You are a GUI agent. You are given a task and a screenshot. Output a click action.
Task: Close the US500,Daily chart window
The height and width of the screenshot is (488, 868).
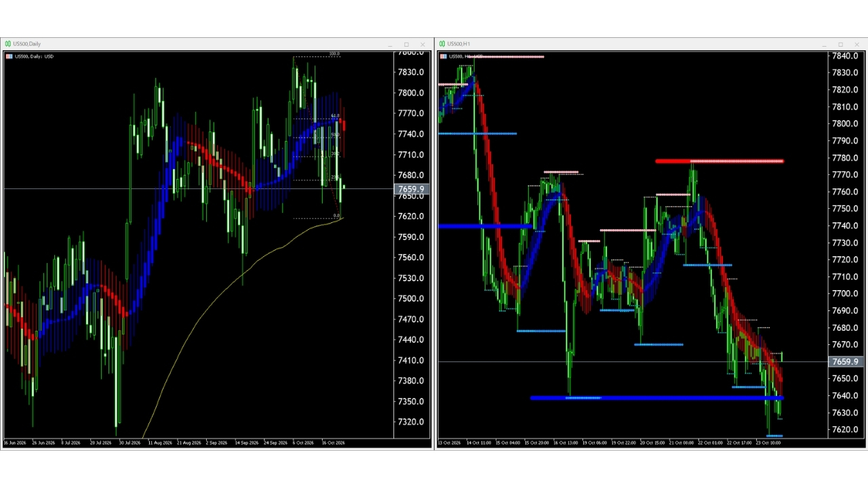422,45
